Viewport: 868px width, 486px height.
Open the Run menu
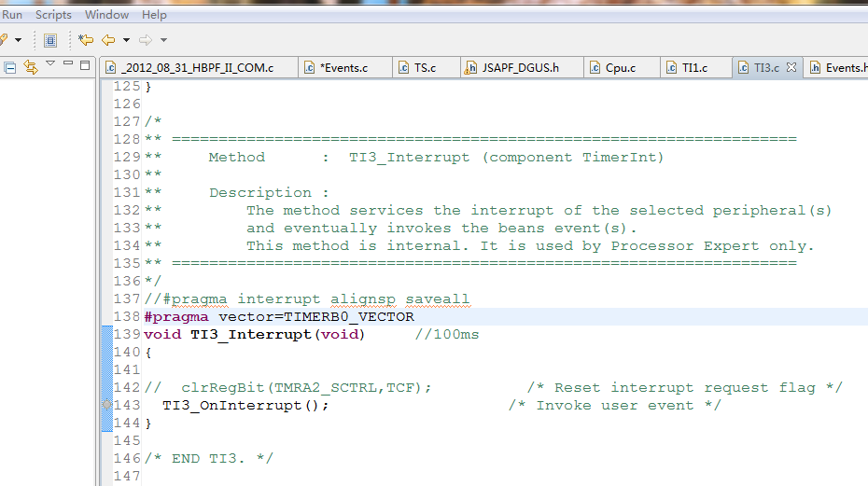point(11,14)
